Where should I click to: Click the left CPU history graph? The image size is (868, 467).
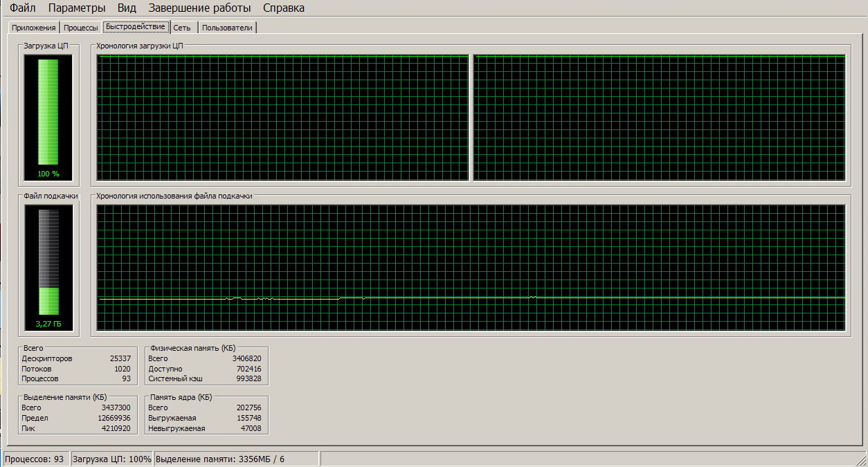coord(282,118)
